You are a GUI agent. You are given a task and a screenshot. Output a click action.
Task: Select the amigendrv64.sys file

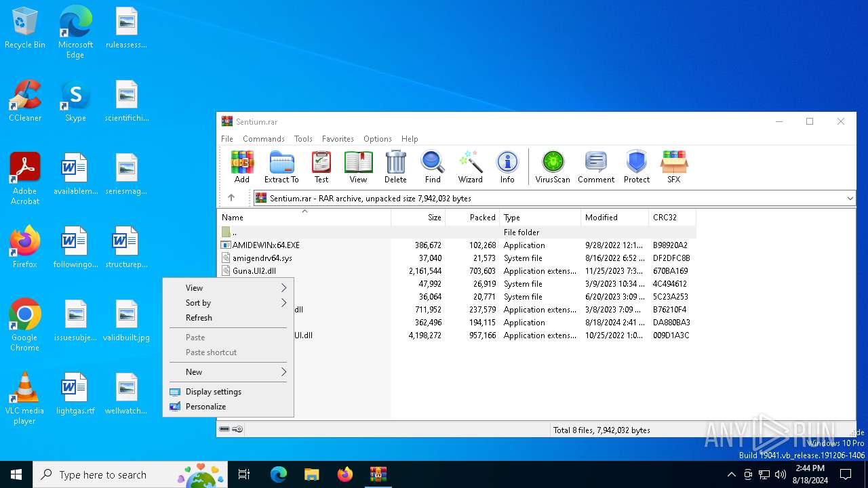point(456,258)
